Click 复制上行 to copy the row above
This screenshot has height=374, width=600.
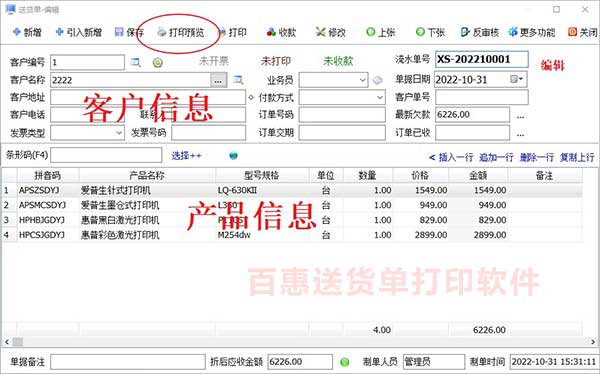[577, 157]
